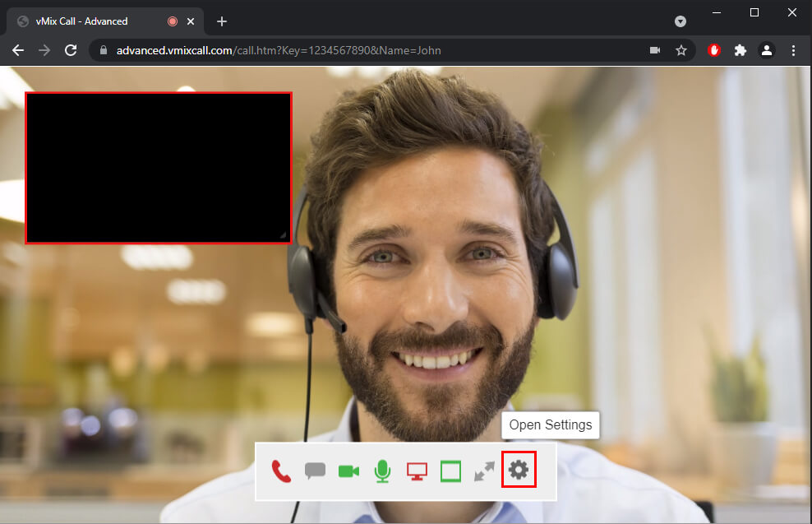Click the black self-view video thumbnail
This screenshot has width=812, height=524.
159,168
